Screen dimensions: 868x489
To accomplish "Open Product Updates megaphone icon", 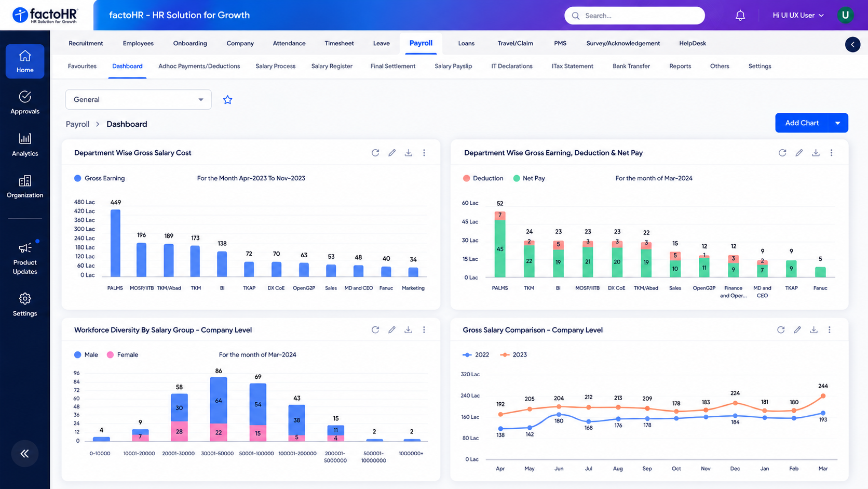I will pos(25,248).
